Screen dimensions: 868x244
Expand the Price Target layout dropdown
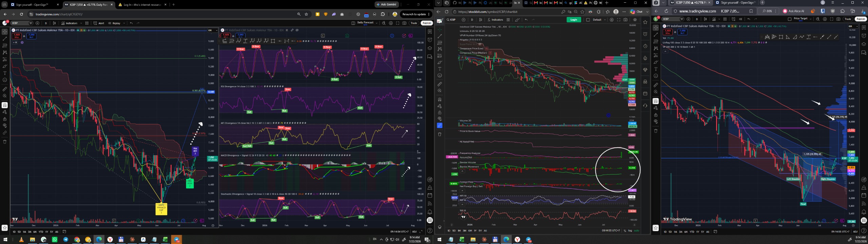click(x=811, y=19)
